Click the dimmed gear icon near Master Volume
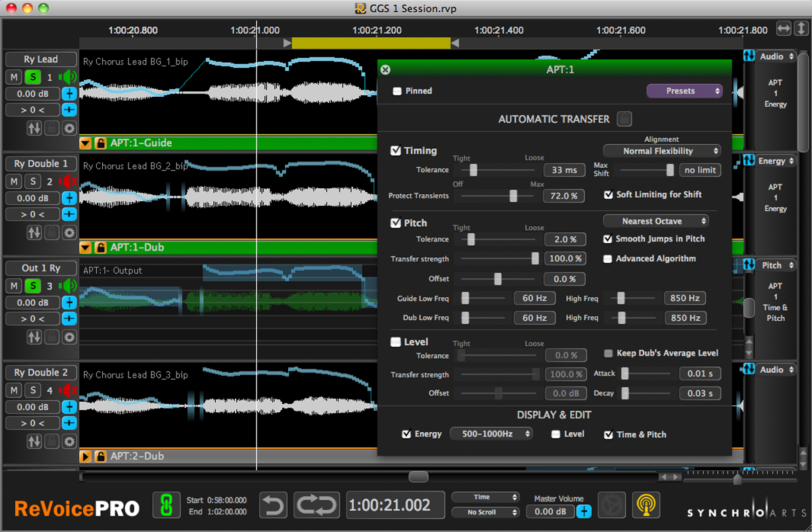812x532 pixels. pos(612,505)
